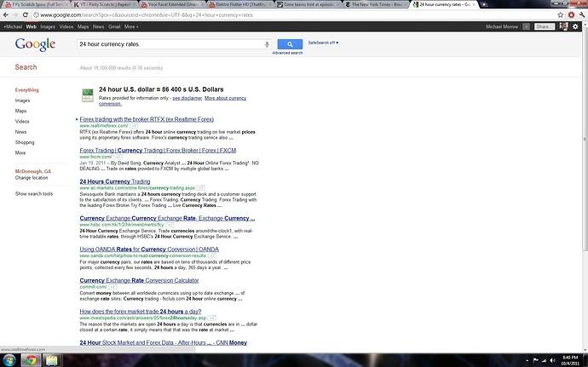Click Change location in the sidebar

pyautogui.click(x=32, y=178)
